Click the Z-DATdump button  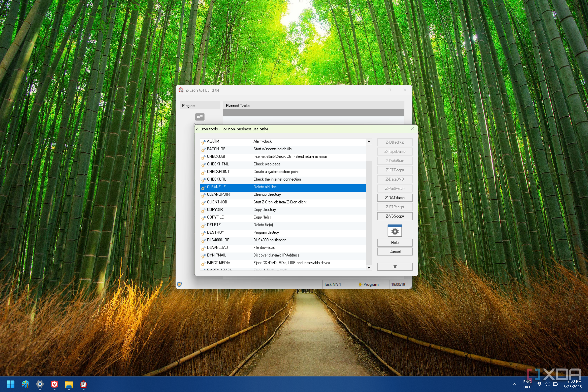(395, 198)
